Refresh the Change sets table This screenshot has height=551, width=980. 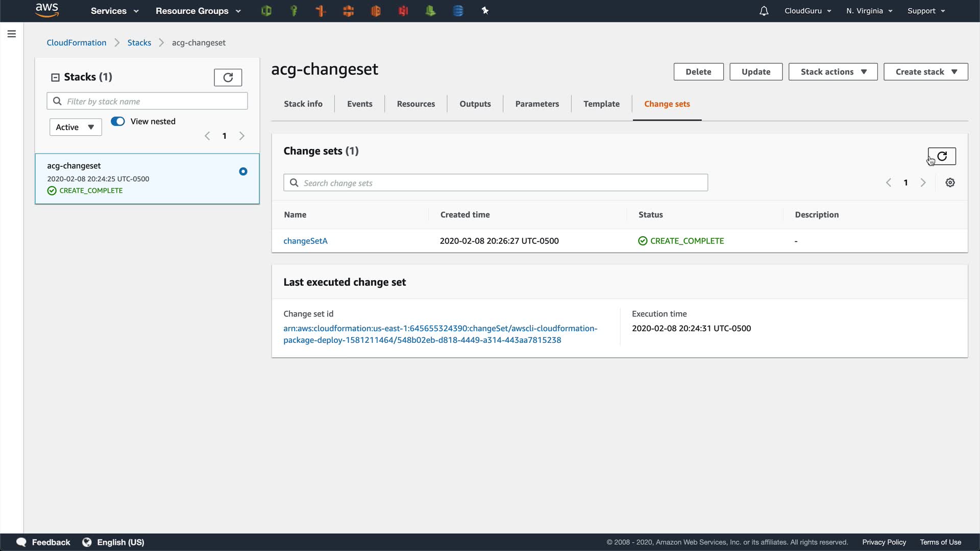[942, 156]
